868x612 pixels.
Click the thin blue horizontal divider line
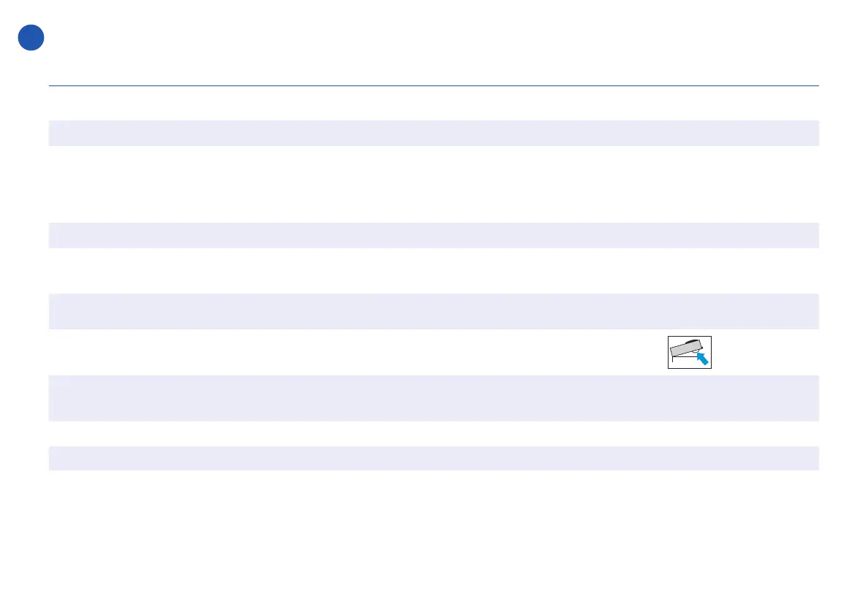(x=433, y=85)
